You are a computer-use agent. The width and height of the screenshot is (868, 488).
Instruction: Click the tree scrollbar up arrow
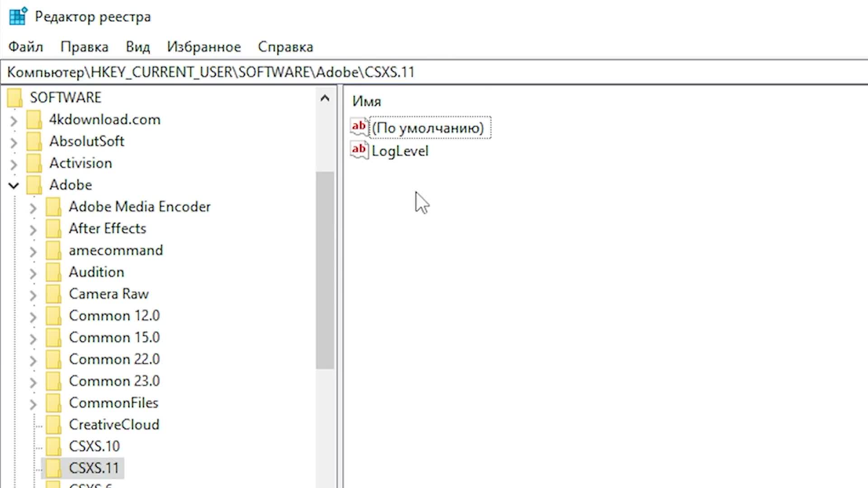coord(325,98)
